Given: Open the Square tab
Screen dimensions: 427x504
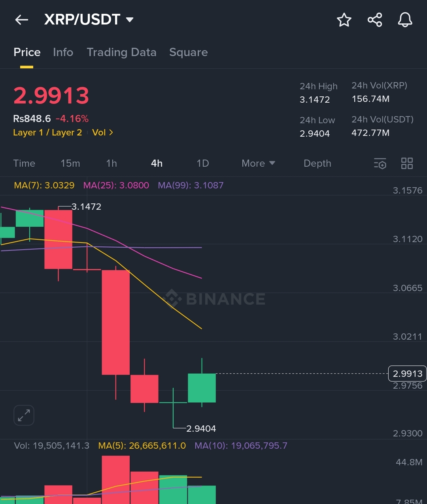Looking at the screenshot, I should point(188,53).
